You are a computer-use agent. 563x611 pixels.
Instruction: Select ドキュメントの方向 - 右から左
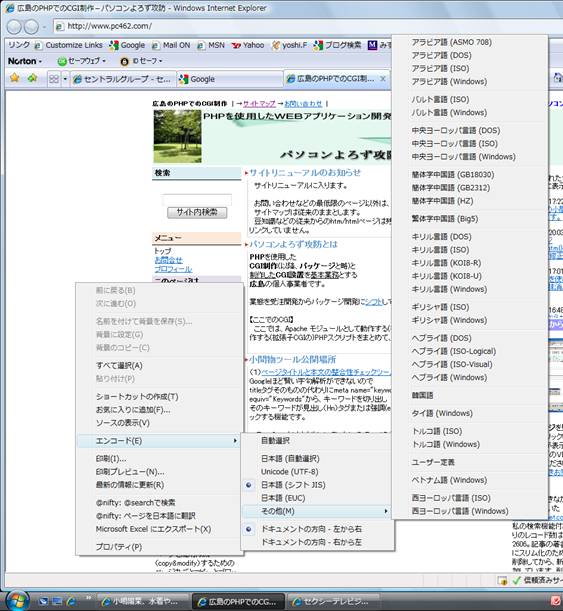(x=317, y=542)
